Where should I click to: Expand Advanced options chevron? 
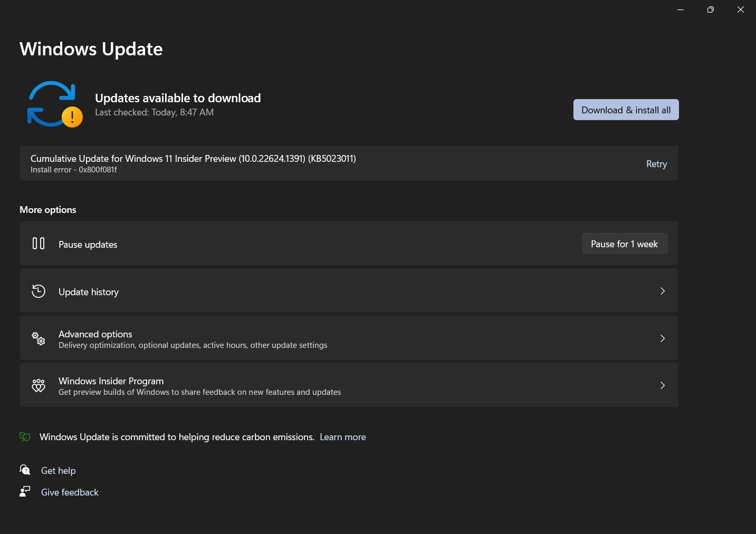(x=663, y=338)
